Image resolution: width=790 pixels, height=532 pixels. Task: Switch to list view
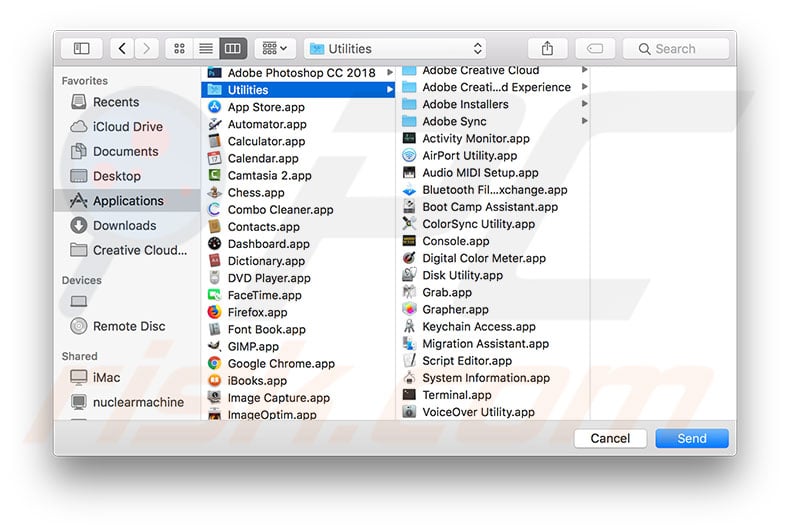[206, 48]
